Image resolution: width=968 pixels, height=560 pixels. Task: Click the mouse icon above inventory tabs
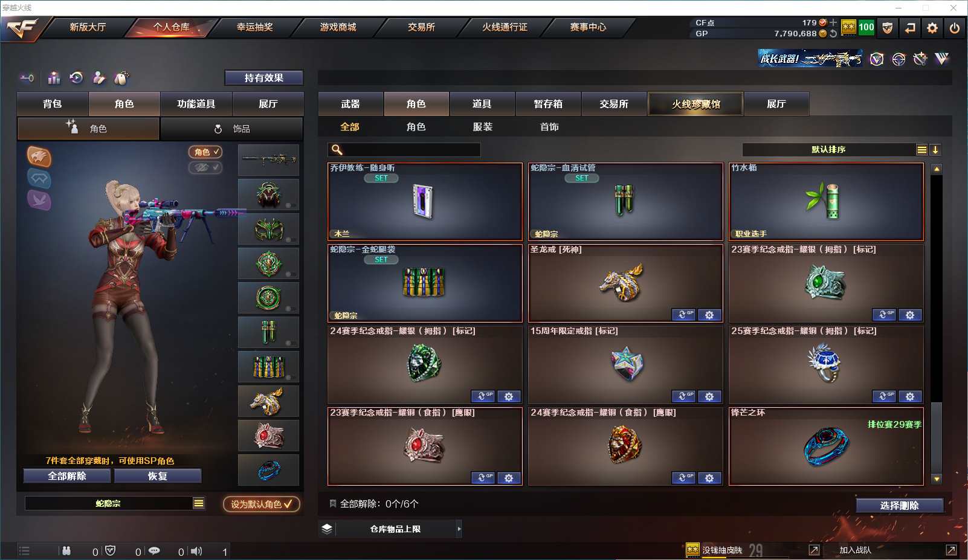[121, 78]
